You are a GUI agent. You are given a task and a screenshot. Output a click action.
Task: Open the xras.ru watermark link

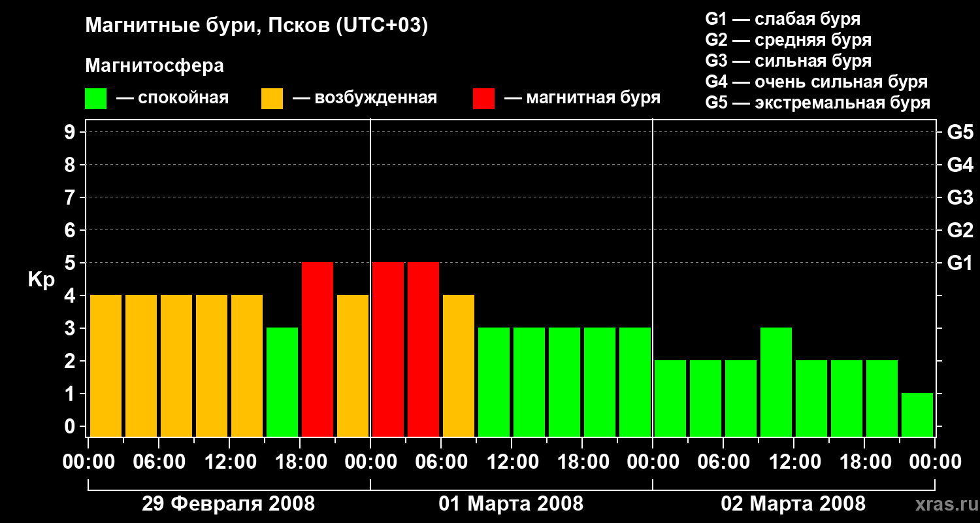945,504
